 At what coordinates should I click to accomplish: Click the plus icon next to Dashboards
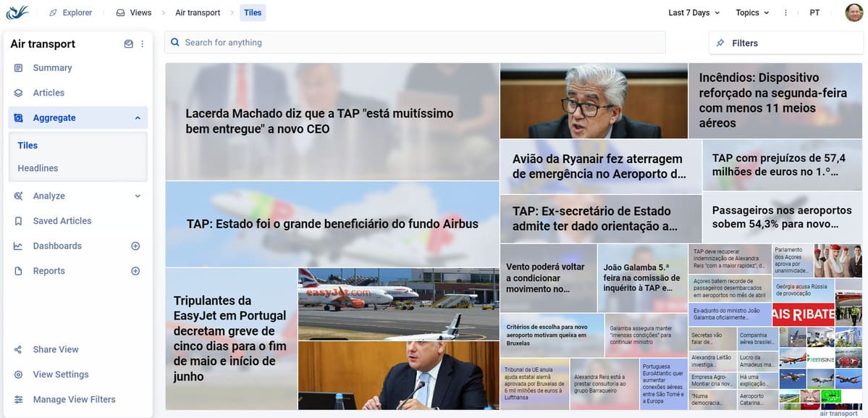[x=135, y=246]
